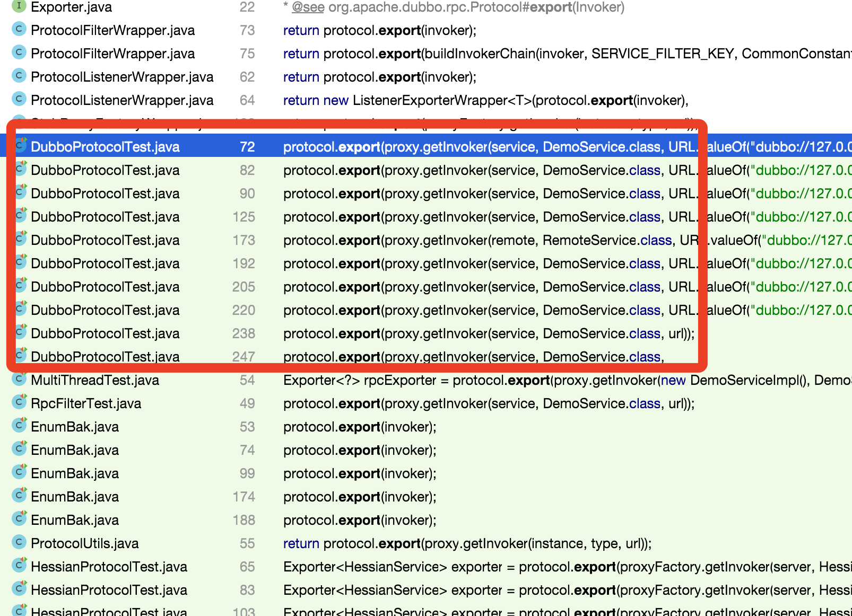This screenshot has width=852, height=616.
Task: Select EnumBak.java result at line 74
Action: pyautogui.click(x=426, y=450)
